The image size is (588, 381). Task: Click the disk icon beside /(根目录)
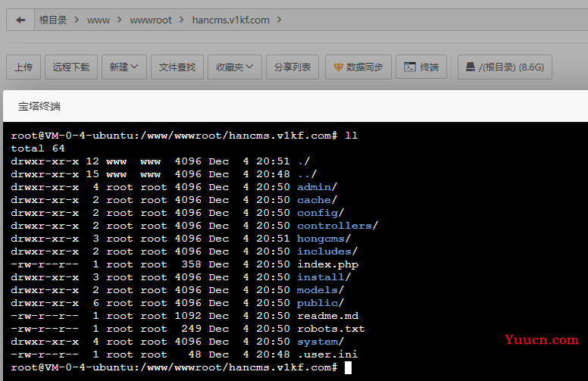click(471, 67)
